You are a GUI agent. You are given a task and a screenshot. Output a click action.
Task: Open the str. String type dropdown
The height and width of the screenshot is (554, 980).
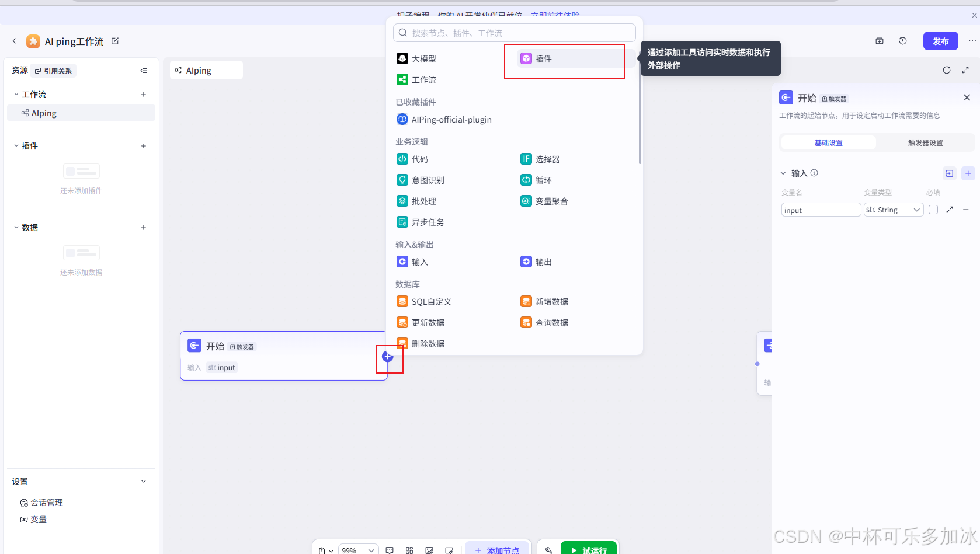pos(894,210)
